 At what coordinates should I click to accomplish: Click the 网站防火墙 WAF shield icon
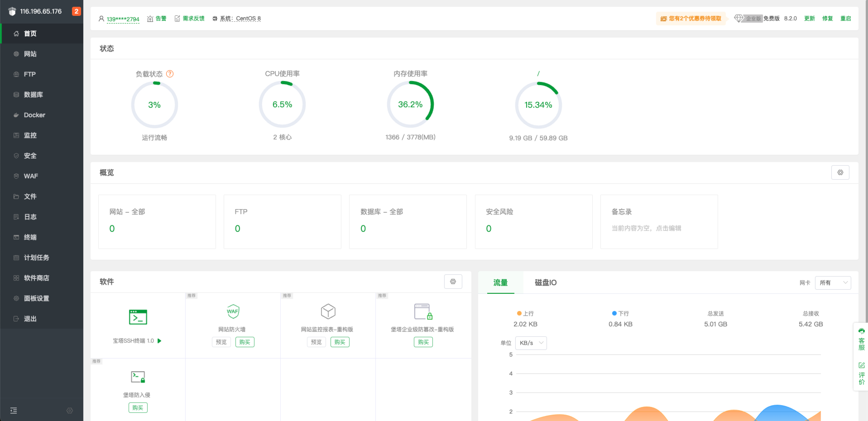click(x=233, y=311)
